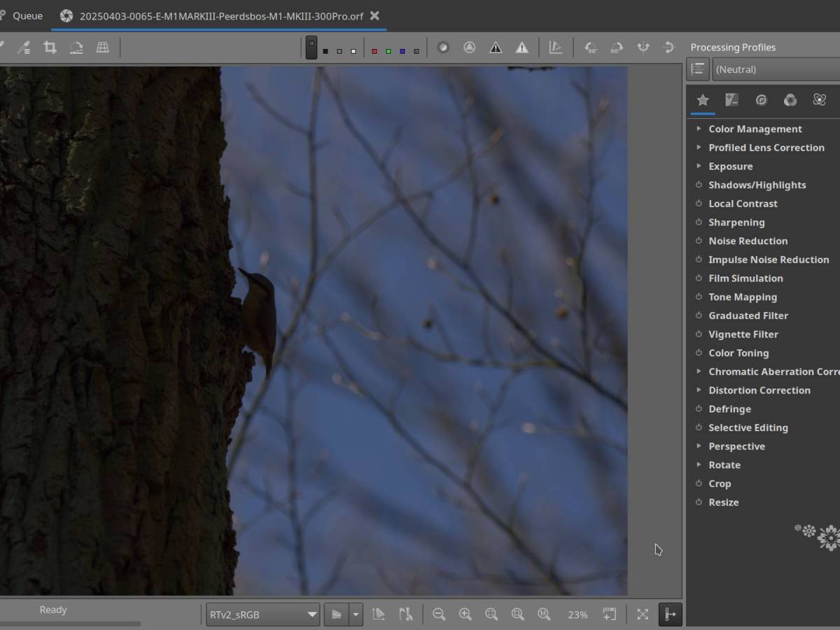Fit the whole image to the screen
The height and width of the screenshot is (630, 840).
(491, 615)
